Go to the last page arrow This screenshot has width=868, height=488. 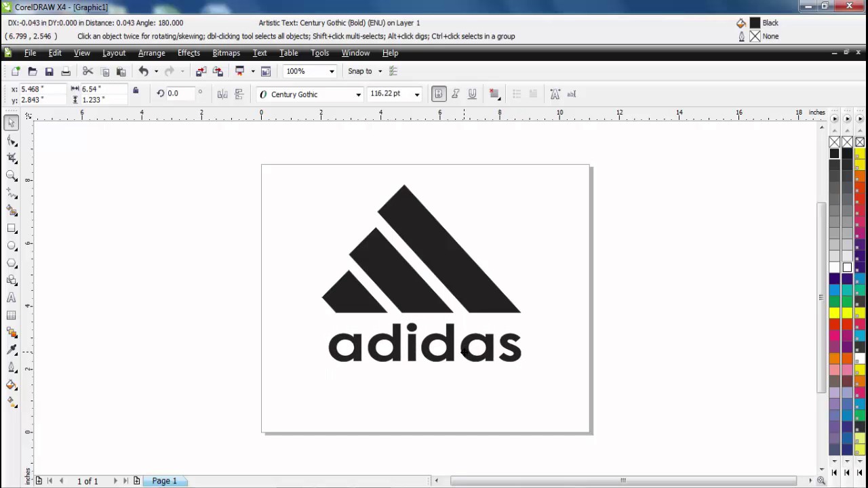tap(125, 481)
